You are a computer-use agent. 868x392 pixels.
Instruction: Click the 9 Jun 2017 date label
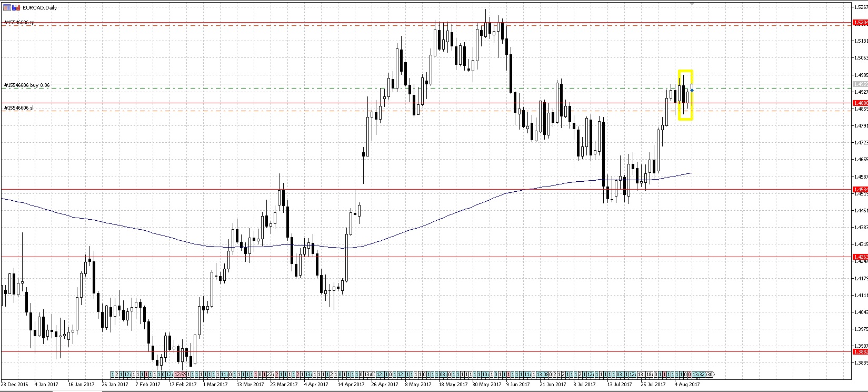519,384
